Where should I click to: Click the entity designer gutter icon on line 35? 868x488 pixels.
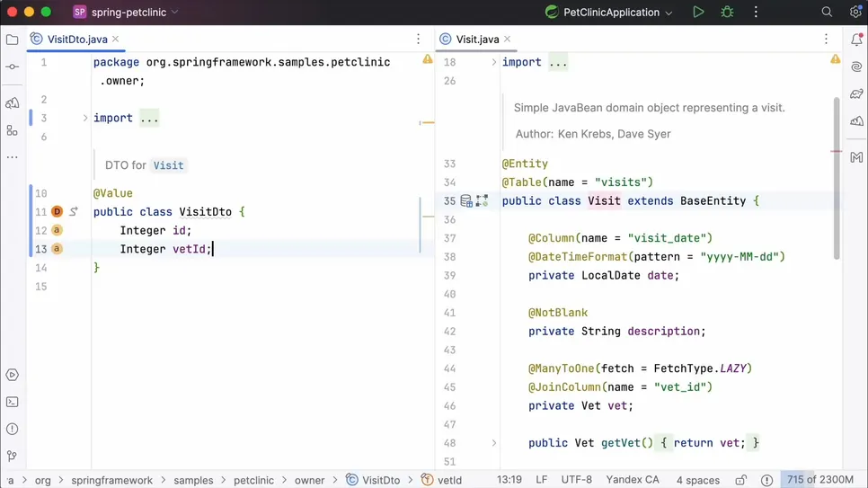pyautogui.click(x=483, y=201)
